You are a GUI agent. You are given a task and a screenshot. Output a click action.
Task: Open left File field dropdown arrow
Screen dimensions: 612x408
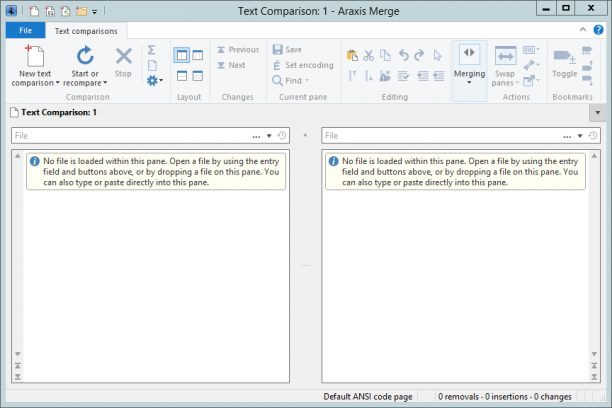(269, 136)
